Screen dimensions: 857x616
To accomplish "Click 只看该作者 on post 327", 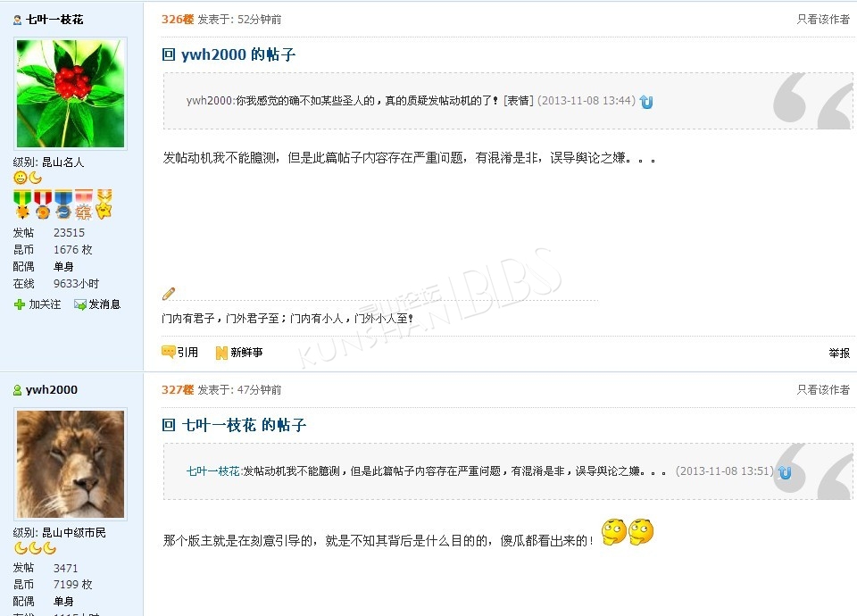I will (823, 390).
